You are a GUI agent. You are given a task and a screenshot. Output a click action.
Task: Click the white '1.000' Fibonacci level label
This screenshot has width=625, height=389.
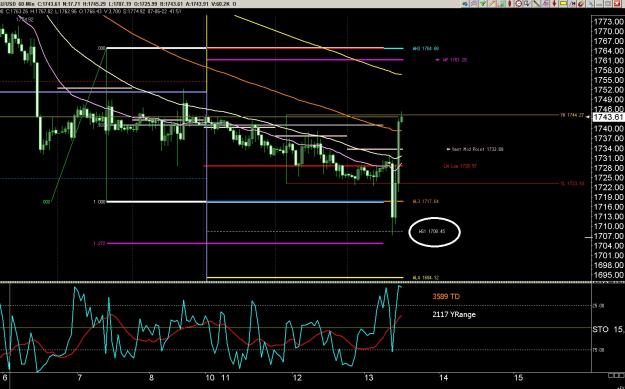(x=99, y=202)
